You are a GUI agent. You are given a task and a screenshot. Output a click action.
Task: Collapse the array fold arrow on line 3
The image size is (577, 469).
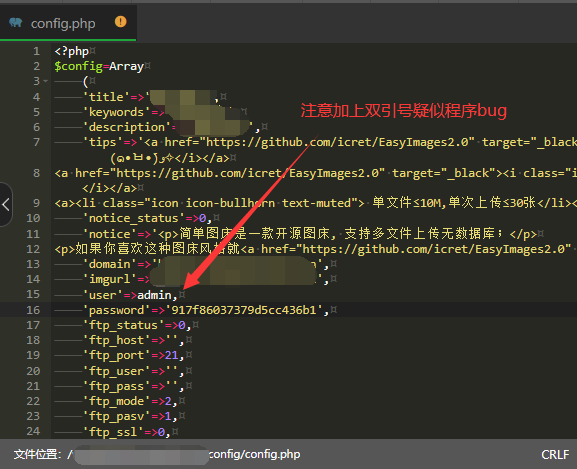46,81
